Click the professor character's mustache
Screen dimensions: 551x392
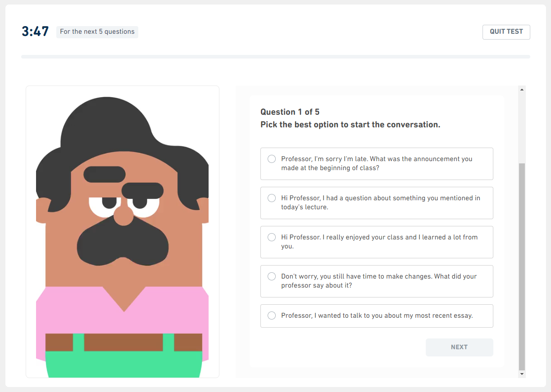coord(123,243)
